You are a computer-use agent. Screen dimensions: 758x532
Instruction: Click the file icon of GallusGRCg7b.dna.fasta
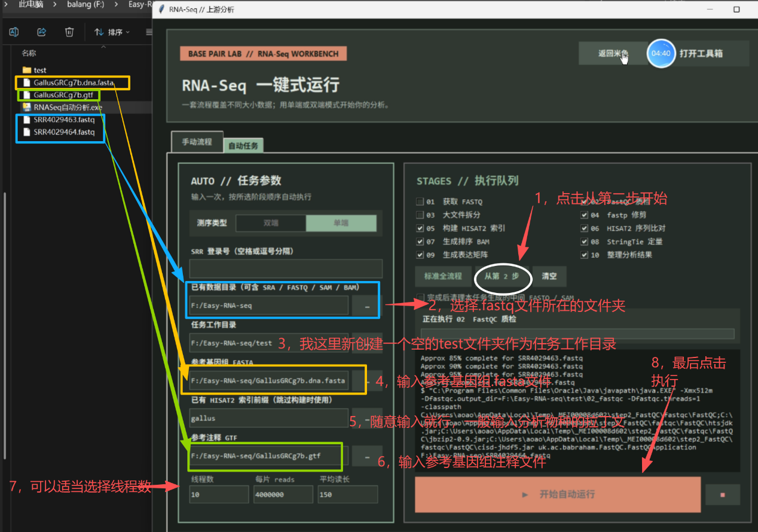pyautogui.click(x=26, y=82)
